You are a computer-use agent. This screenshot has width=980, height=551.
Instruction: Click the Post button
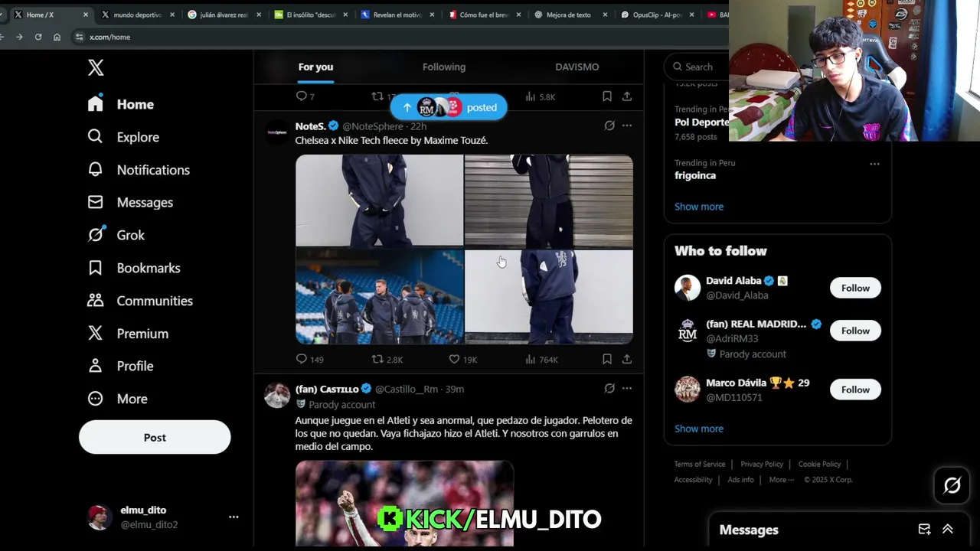(155, 437)
